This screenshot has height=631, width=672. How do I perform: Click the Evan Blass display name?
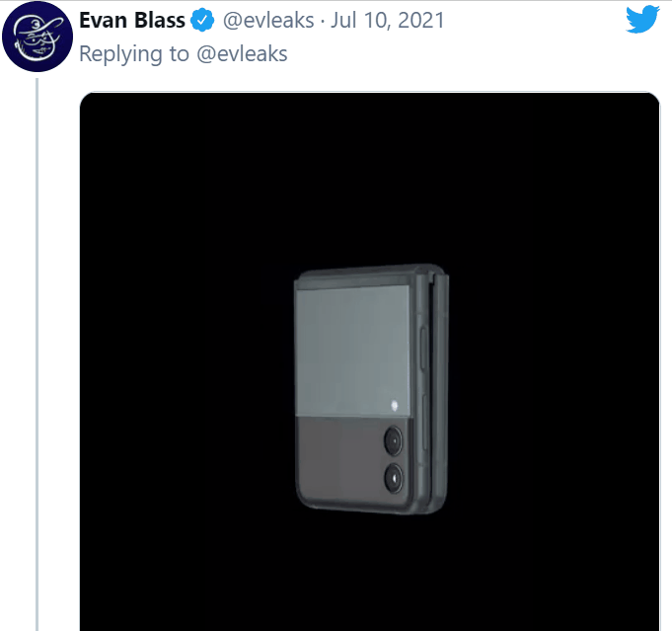pyautogui.click(x=132, y=20)
